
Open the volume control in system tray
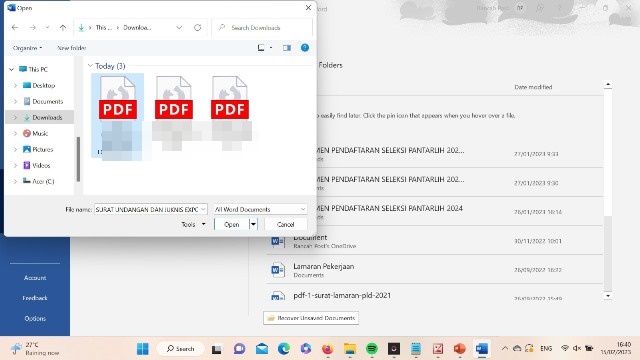(577, 348)
